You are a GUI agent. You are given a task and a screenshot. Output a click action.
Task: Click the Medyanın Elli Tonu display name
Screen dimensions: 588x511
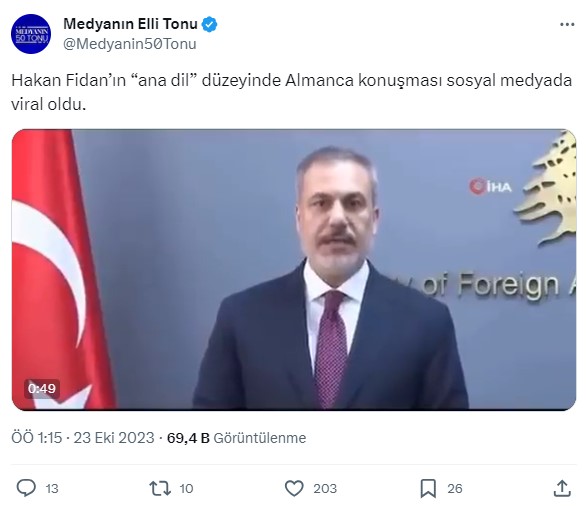click(x=130, y=24)
